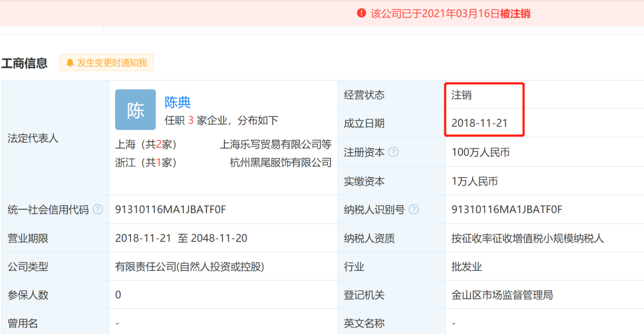The image size is (644, 334).
Task: Click registered capital value 100万人民币
Action: [481, 153]
